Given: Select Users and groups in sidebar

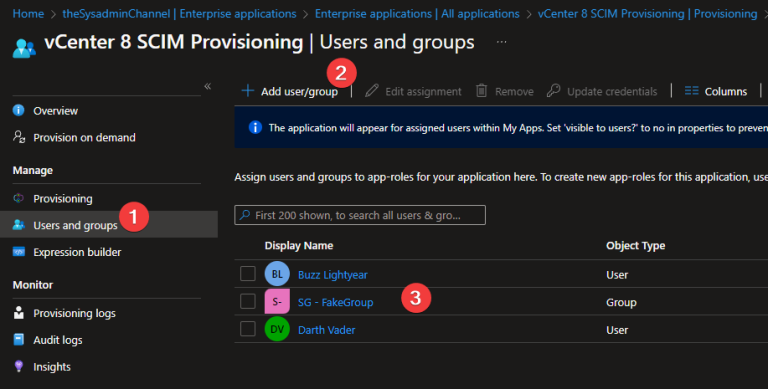Looking at the screenshot, I should click(x=75, y=225).
